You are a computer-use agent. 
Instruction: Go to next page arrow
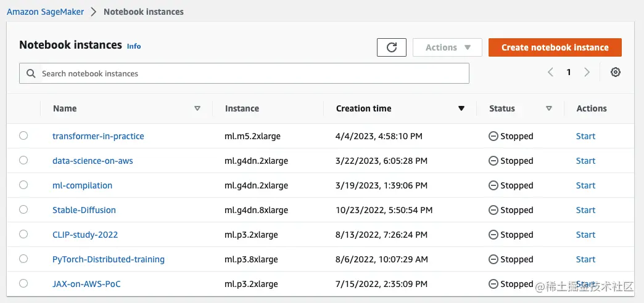pos(587,73)
